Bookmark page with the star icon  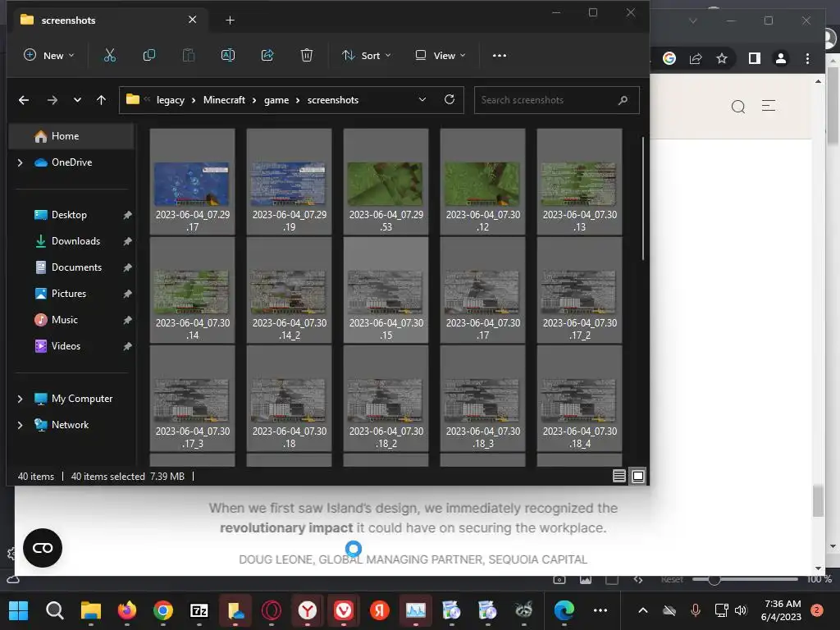pos(722,58)
